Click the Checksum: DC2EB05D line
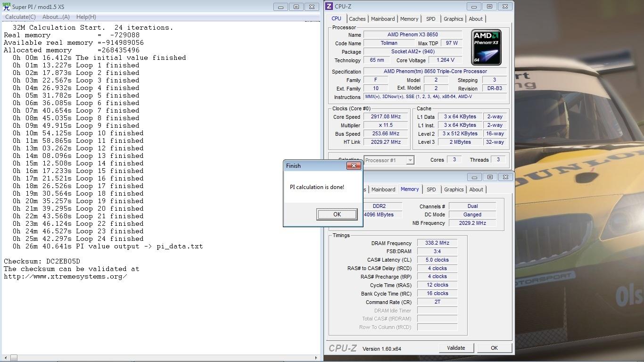The width and height of the screenshot is (644, 362). (42, 261)
